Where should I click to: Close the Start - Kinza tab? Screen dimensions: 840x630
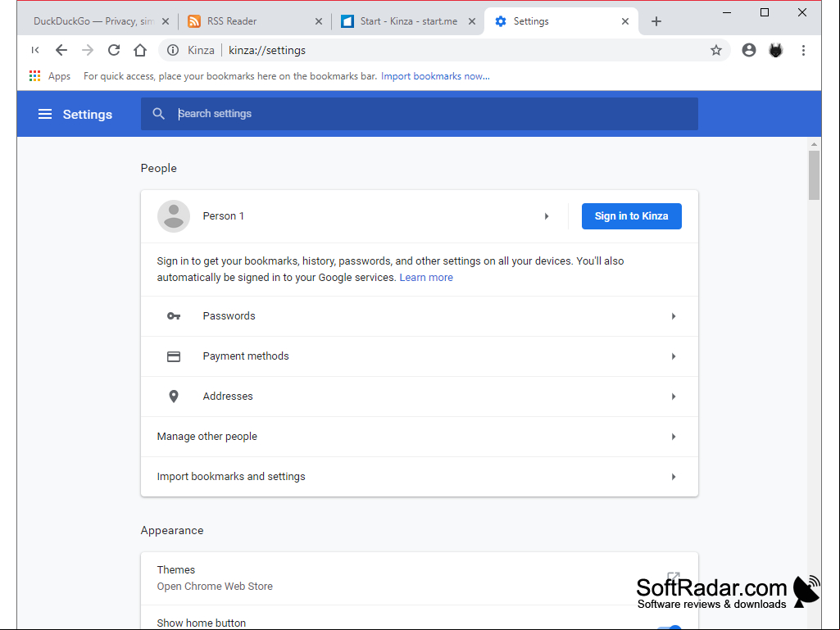coord(472,21)
